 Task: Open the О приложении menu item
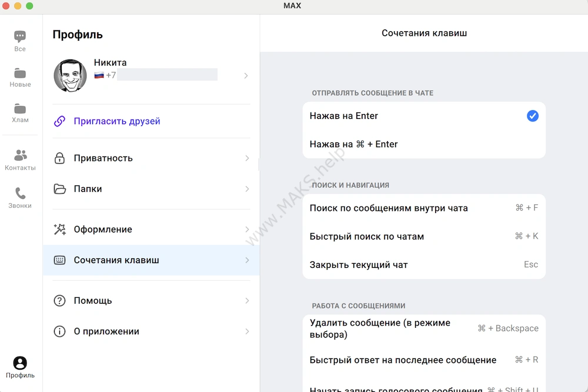point(106,331)
